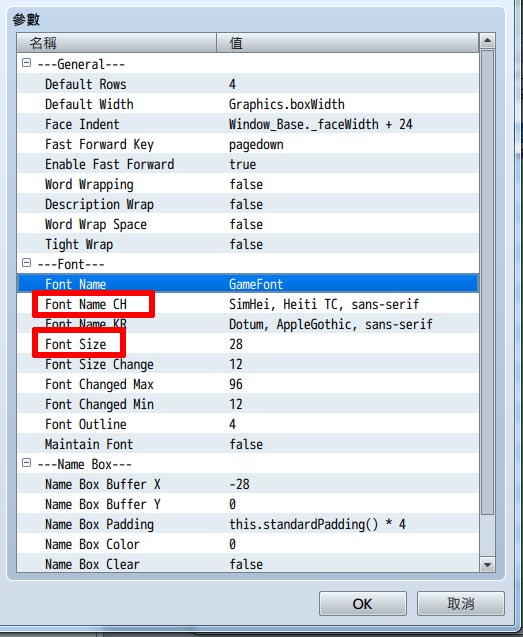Select the Name Box Buffer X row
The image size is (523, 637).
click(248, 484)
